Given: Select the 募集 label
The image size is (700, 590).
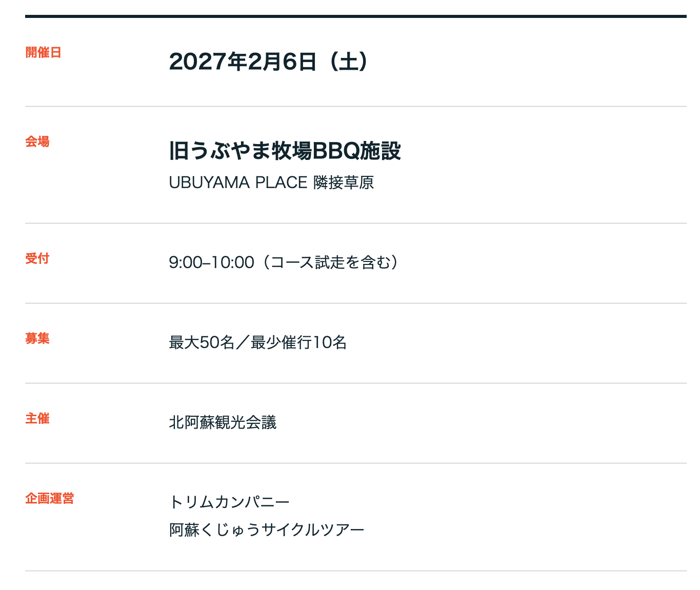Looking at the screenshot, I should [x=37, y=338].
